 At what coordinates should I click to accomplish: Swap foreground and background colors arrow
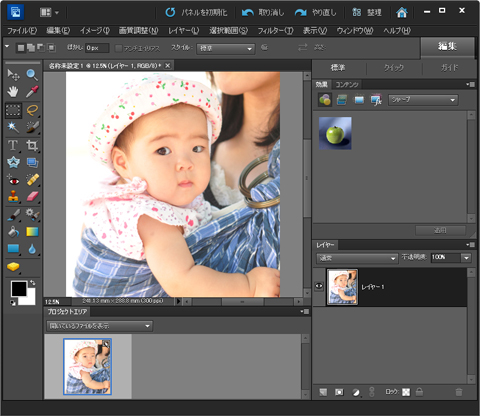32,283
